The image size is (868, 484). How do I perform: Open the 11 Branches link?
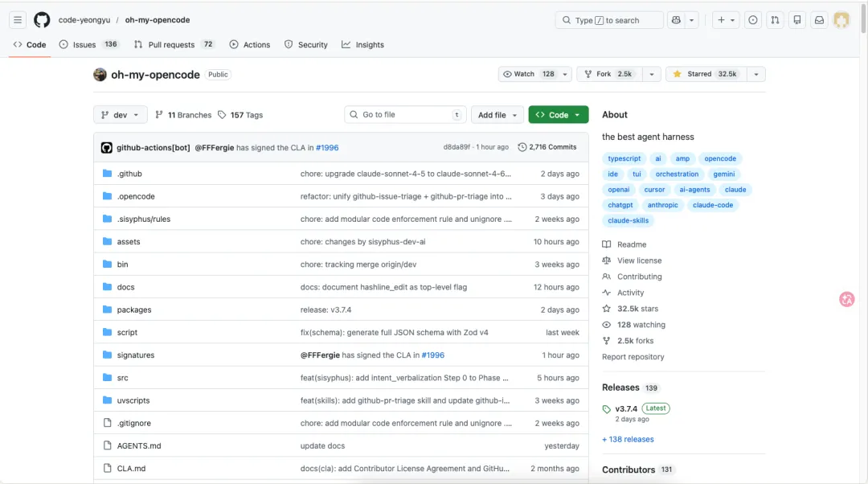pyautogui.click(x=183, y=115)
